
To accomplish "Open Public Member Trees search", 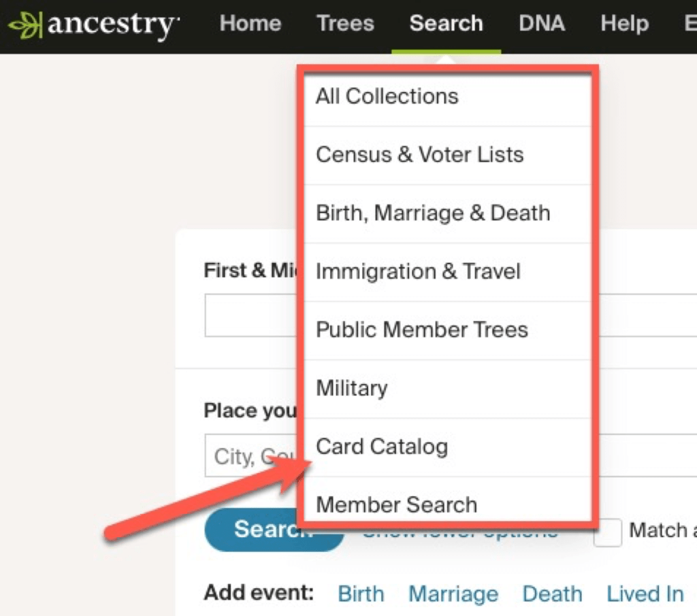I will tap(421, 330).
